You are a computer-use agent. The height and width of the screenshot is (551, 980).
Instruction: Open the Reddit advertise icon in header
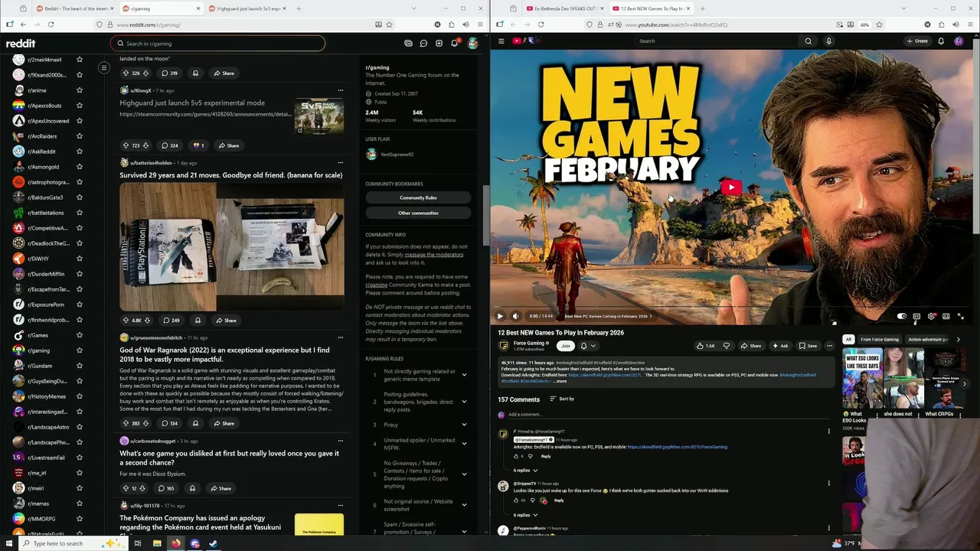click(408, 44)
